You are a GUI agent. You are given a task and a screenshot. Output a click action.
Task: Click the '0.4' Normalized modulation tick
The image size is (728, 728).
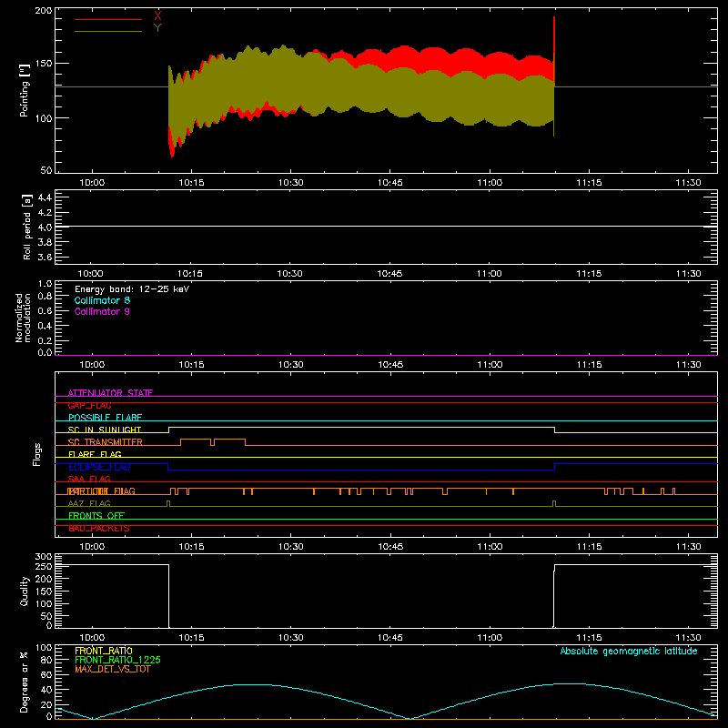tap(45, 326)
